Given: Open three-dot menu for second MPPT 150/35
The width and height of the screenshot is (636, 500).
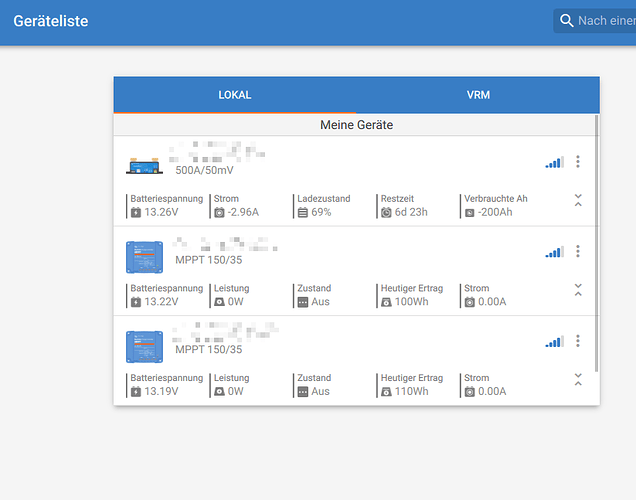Looking at the screenshot, I should point(578,341).
